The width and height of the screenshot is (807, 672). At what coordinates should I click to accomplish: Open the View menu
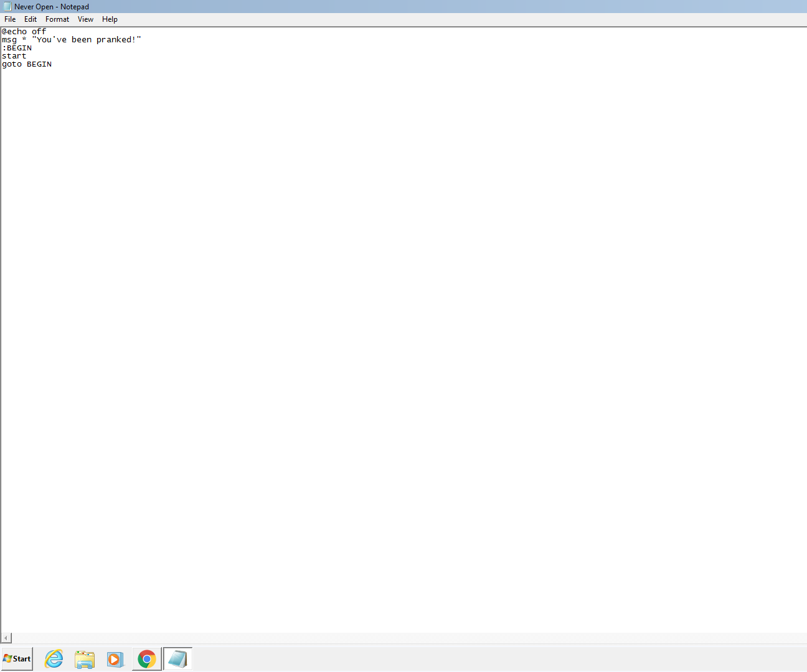85,19
